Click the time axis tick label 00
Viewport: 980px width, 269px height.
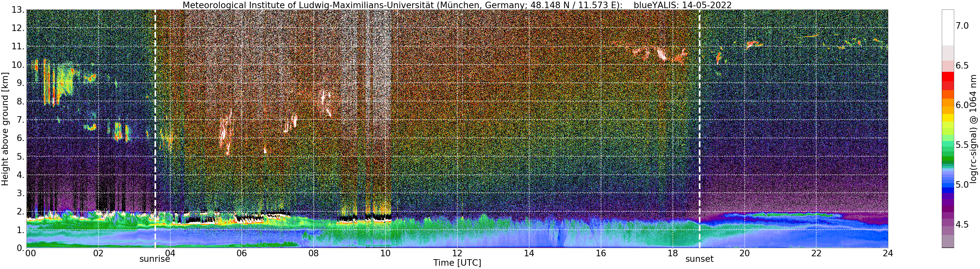coord(30,254)
